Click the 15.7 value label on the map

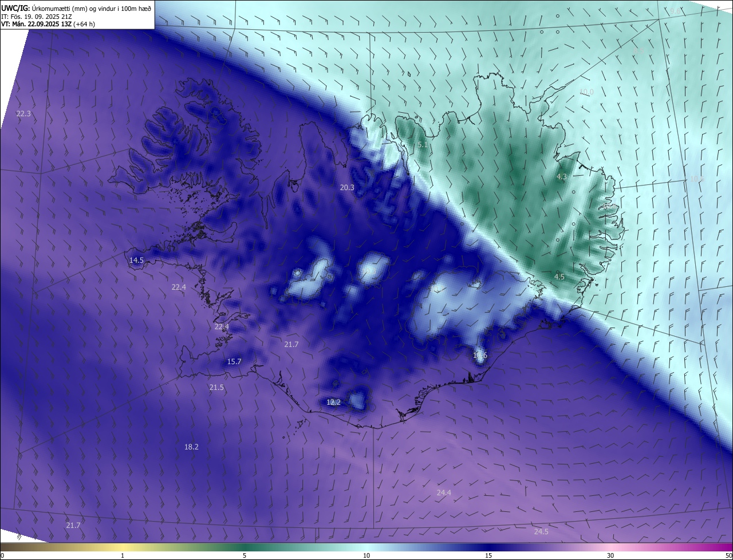[x=234, y=361]
